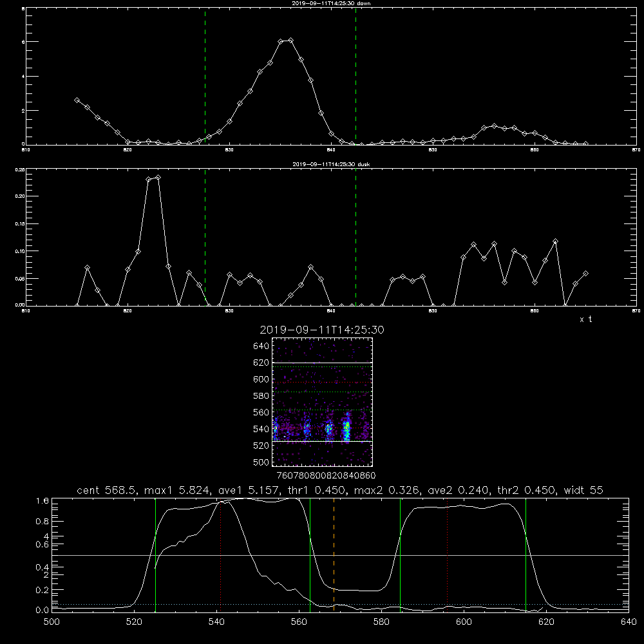Click the orange dashed center line in the bottom plot
644x644 pixels.
coord(334,555)
